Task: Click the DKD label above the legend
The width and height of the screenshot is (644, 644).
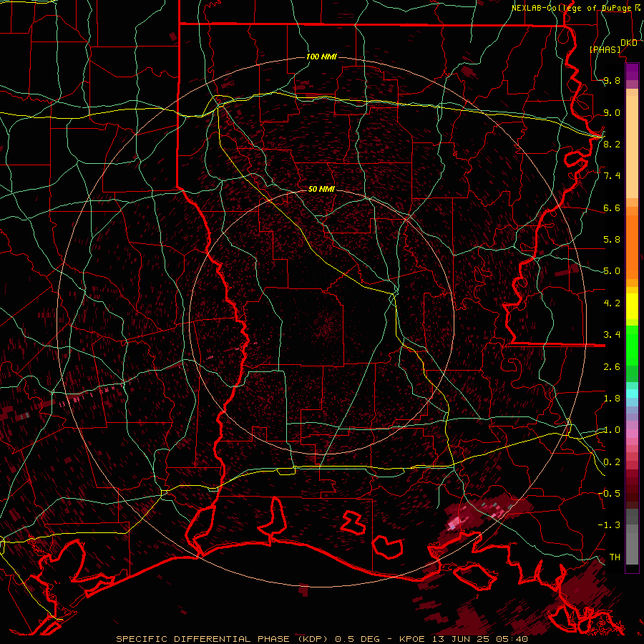Action: click(x=629, y=43)
